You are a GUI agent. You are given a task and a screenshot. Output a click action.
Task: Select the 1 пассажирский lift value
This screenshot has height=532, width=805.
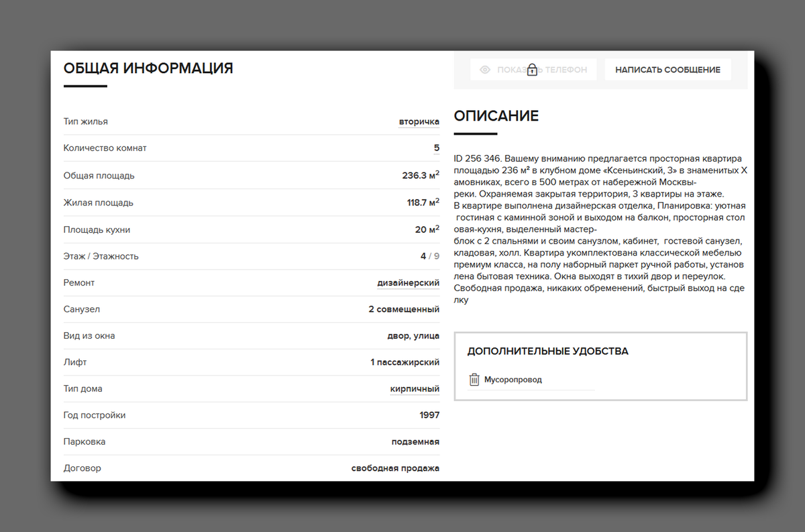pyautogui.click(x=405, y=362)
